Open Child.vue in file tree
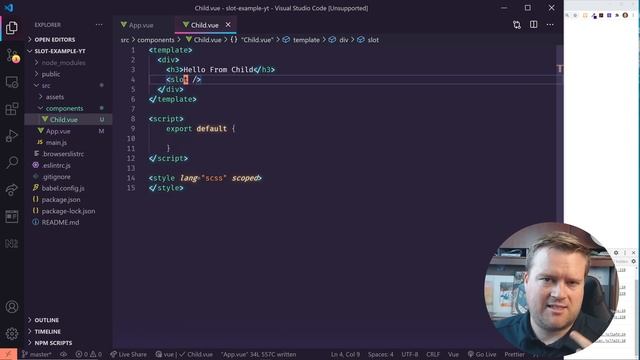The height and width of the screenshot is (360, 640). tap(64, 120)
